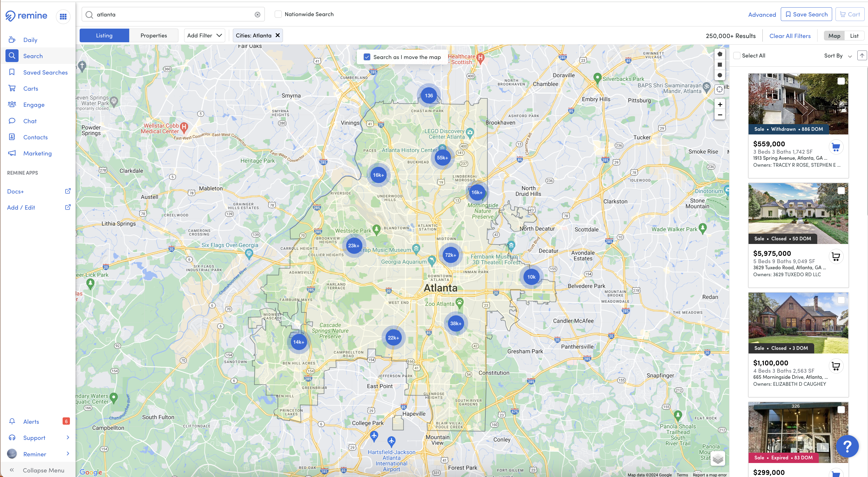Open the Sort By dropdown
The height and width of the screenshot is (477, 868).
[838, 56]
